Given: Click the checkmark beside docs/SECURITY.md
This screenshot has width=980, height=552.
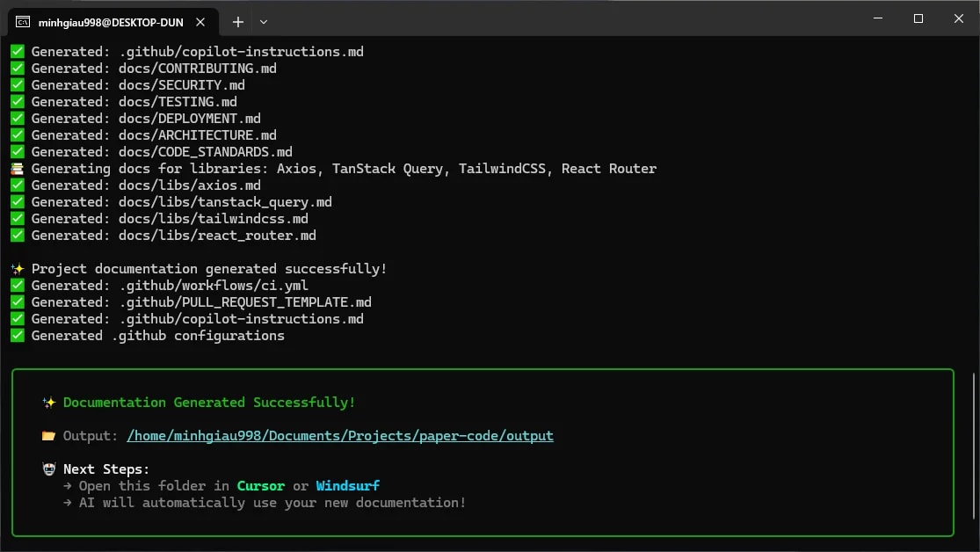Looking at the screenshot, I should (17, 84).
